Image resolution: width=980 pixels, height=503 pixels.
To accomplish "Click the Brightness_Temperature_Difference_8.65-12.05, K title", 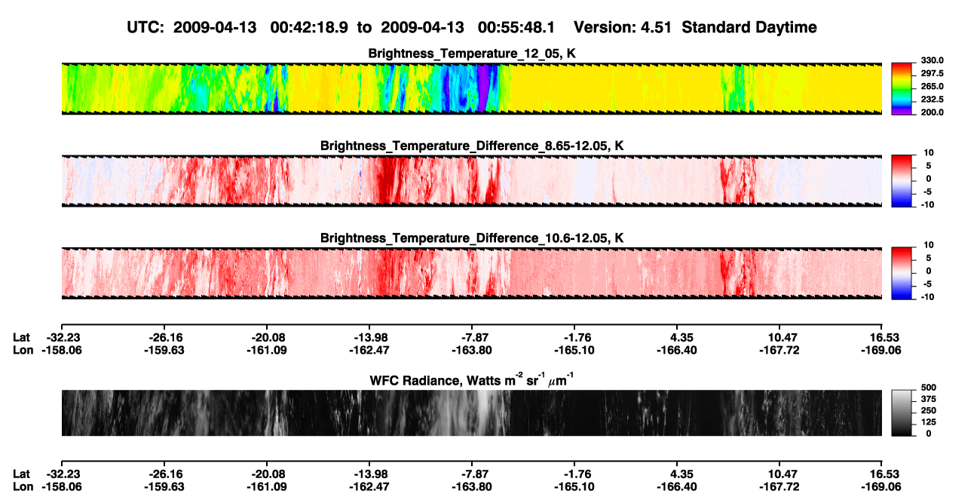I will click(x=472, y=145).
